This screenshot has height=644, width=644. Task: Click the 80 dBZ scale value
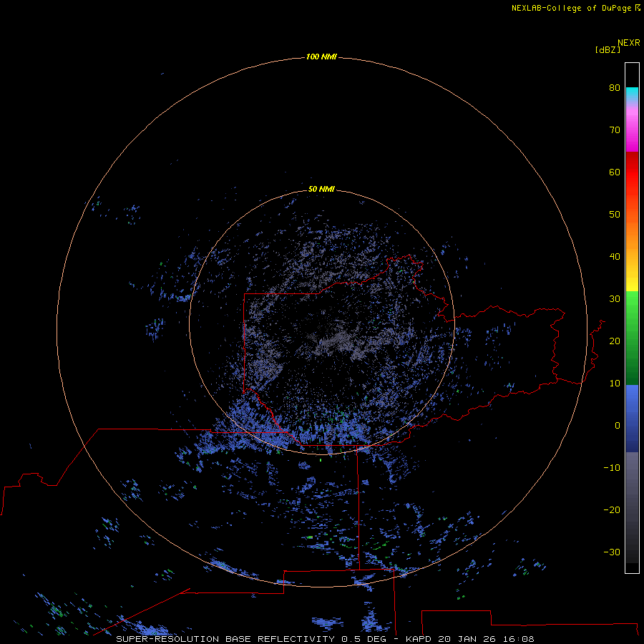coord(615,87)
